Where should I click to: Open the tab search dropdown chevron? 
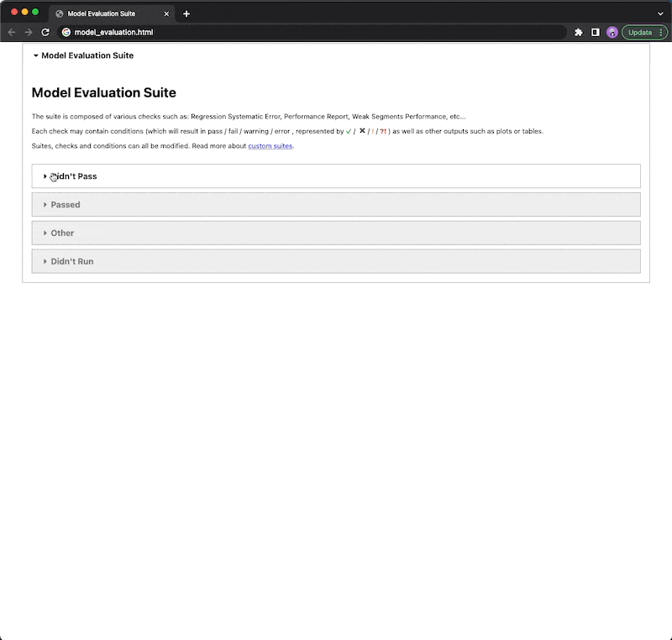click(660, 13)
